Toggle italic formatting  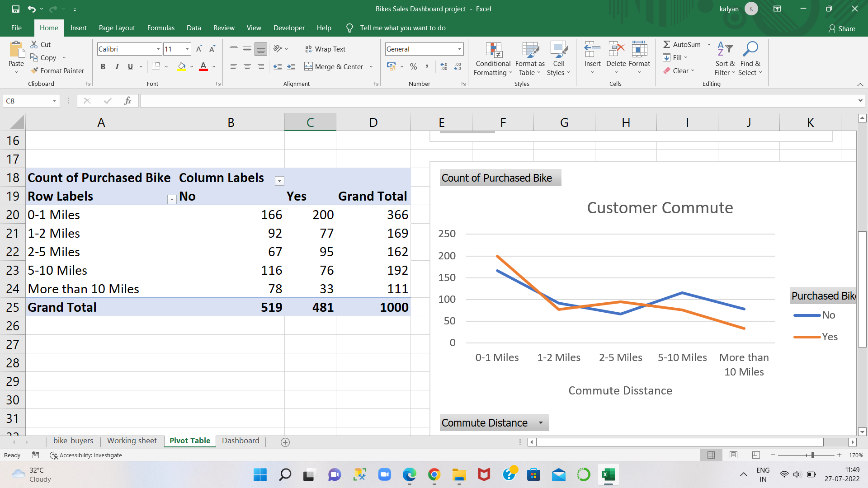[117, 66]
